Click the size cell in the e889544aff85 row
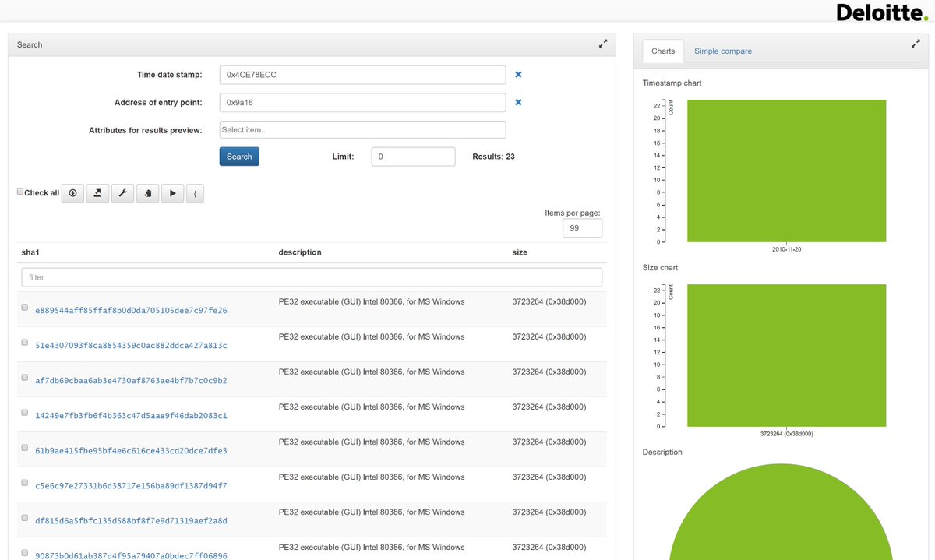Screen dimensions: 935x560 point(549,301)
